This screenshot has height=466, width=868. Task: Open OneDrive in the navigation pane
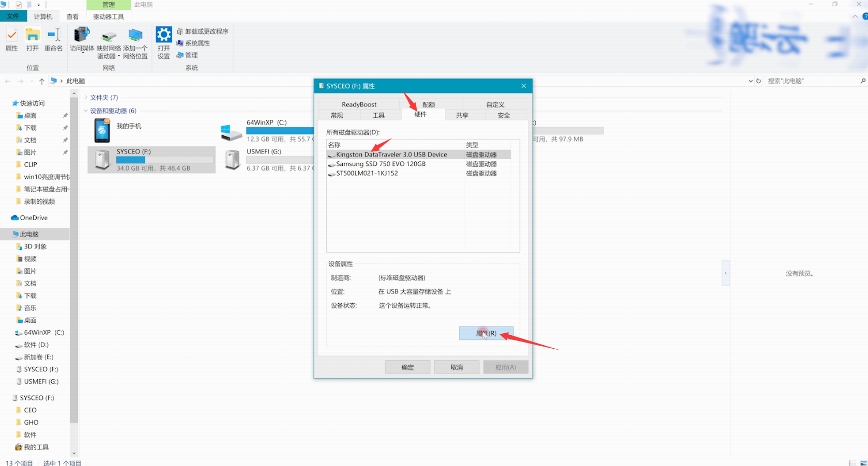point(34,218)
